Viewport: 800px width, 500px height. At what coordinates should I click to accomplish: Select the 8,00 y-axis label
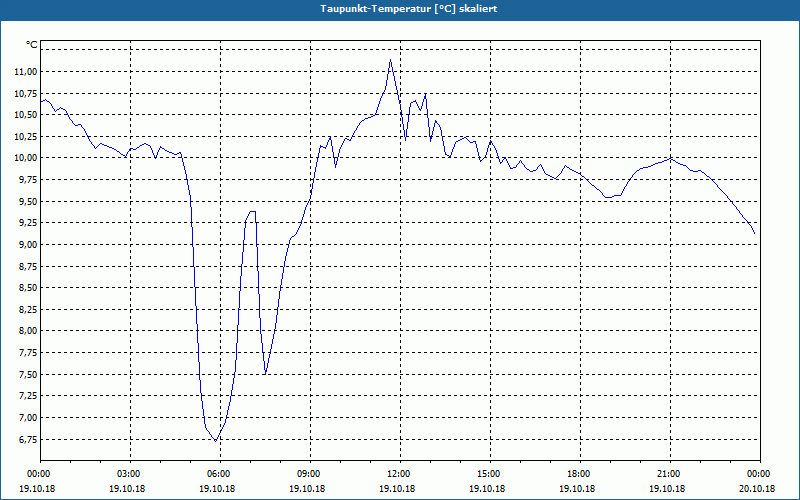(x=28, y=331)
